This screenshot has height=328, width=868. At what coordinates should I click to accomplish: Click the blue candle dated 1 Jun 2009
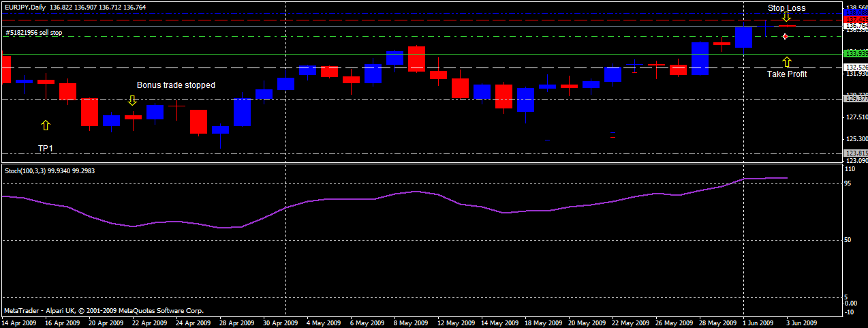coord(743,37)
